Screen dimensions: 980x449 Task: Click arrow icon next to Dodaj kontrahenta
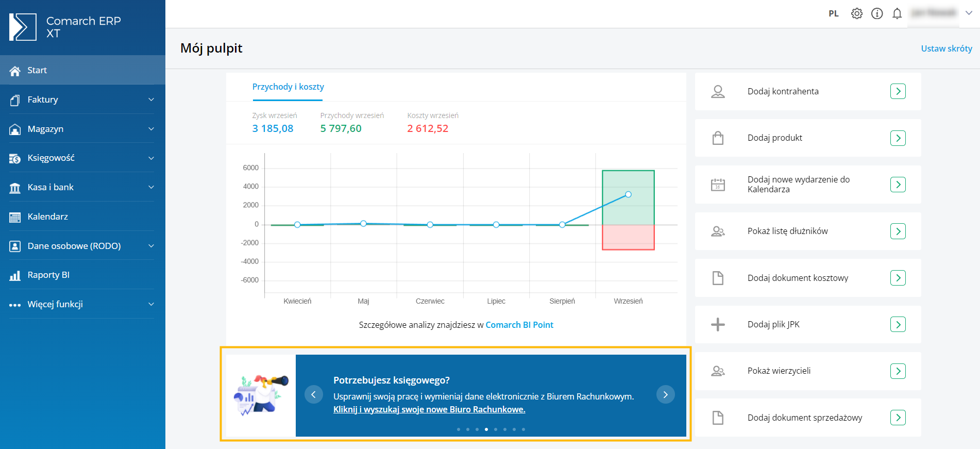pos(898,91)
